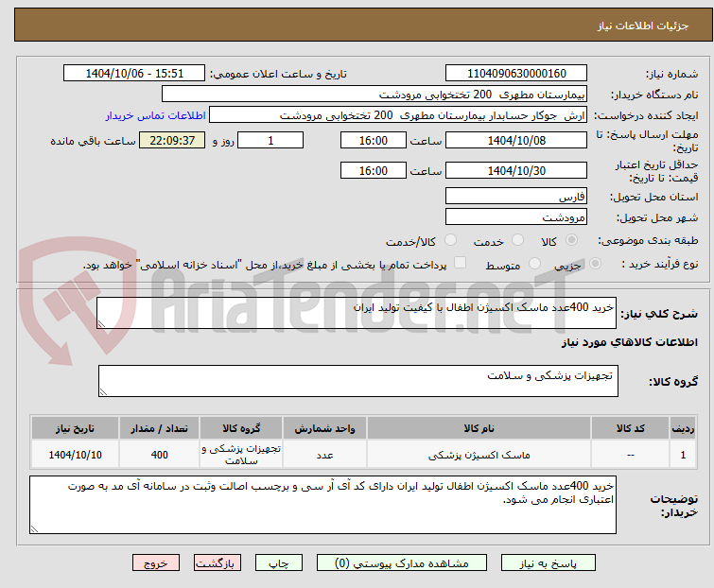Open 'مشاهده مدارک پیوستی (0)' attachments button
Viewport: 714px width, 588px height.
tap(402, 563)
